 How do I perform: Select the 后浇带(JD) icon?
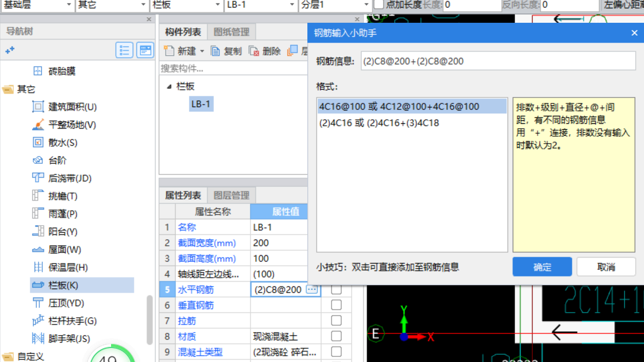[38, 178]
